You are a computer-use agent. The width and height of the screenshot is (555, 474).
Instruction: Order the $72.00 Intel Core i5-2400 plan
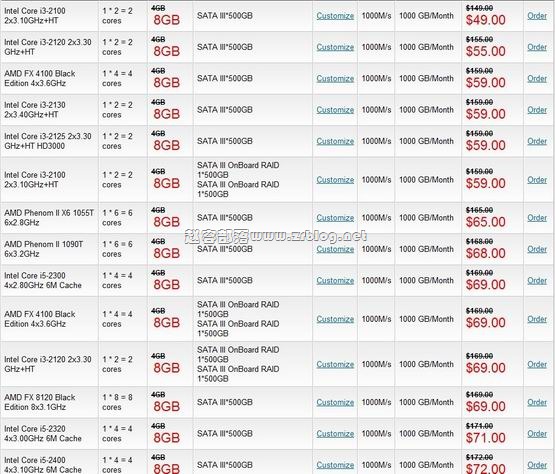pyautogui.click(x=537, y=465)
